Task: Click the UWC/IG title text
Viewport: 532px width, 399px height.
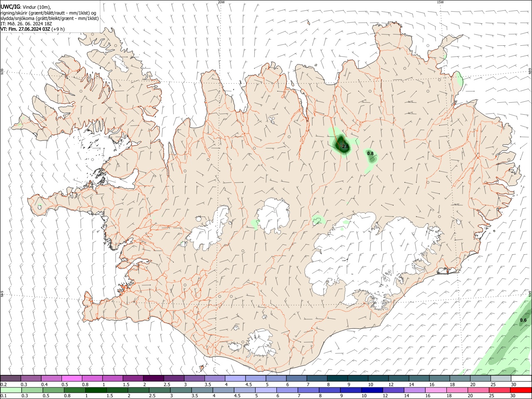Action: pyautogui.click(x=10, y=6)
